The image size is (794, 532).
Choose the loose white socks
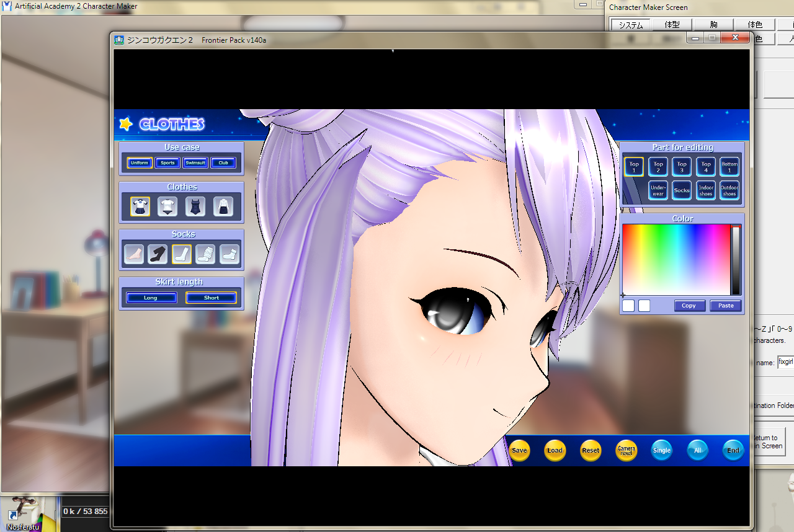pyautogui.click(x=205, y=254)
